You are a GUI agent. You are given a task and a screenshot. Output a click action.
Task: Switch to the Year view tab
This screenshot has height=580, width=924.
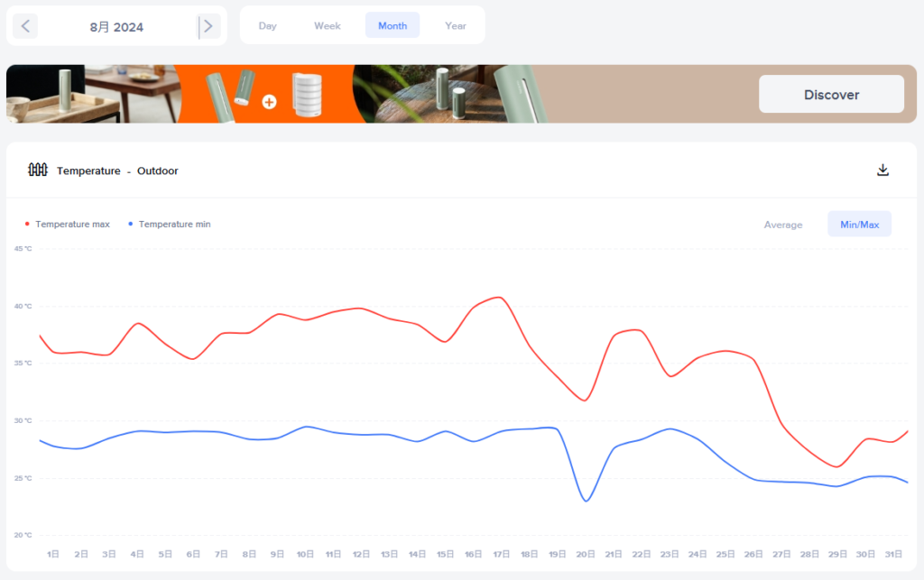click(455, 25)
